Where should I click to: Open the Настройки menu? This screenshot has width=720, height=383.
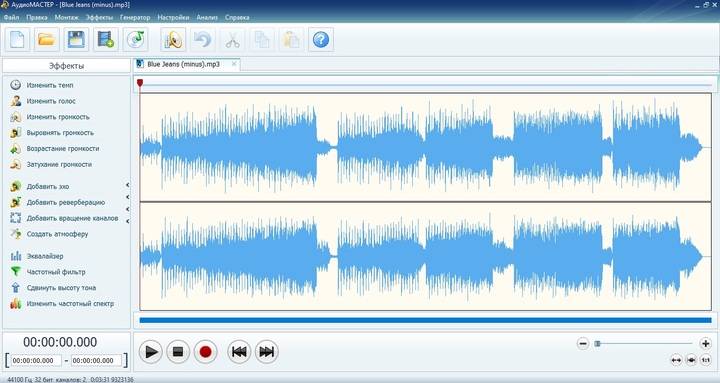[173, 17]
